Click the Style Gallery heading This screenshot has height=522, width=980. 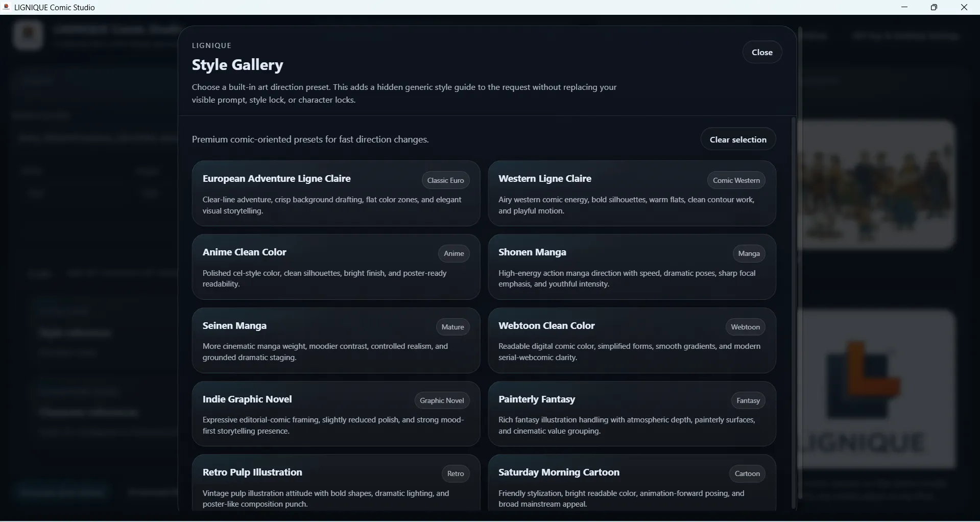(237, 65)
